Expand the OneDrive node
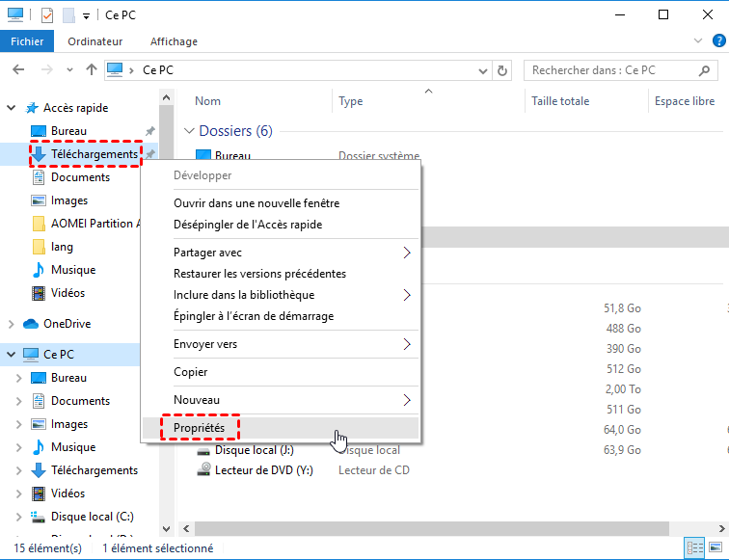The image size is (729, 560). [12, 324]
